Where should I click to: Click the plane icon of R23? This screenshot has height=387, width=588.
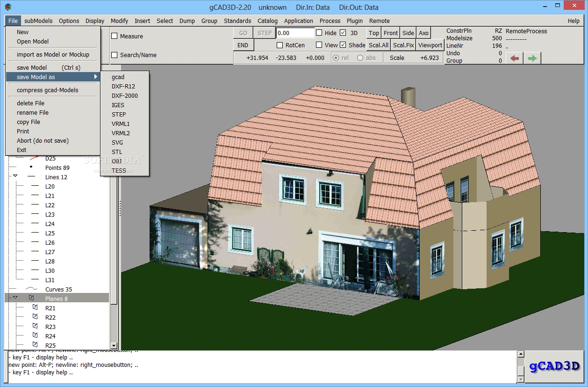[x=35, y=326]
